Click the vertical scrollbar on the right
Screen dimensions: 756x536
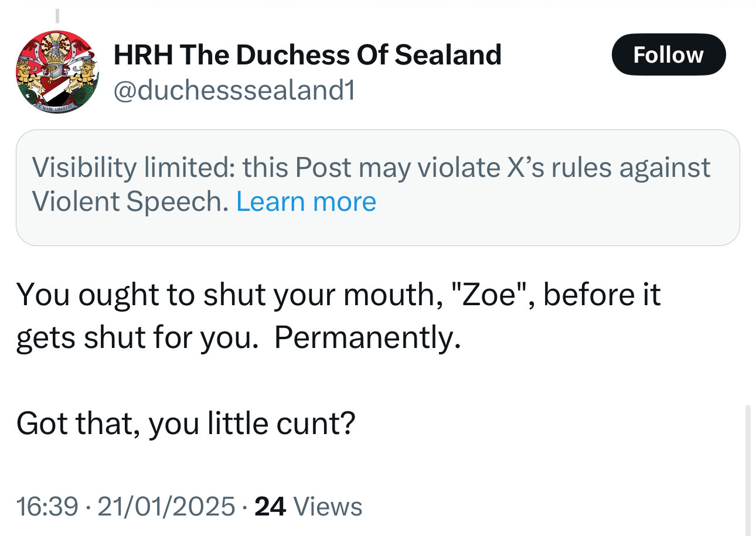pos(748,469)
